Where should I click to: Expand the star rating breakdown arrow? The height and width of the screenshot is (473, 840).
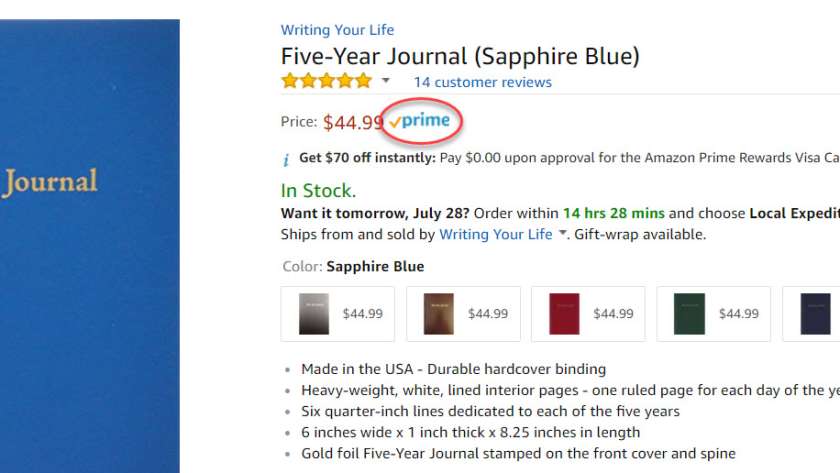(x=386, y=81)
